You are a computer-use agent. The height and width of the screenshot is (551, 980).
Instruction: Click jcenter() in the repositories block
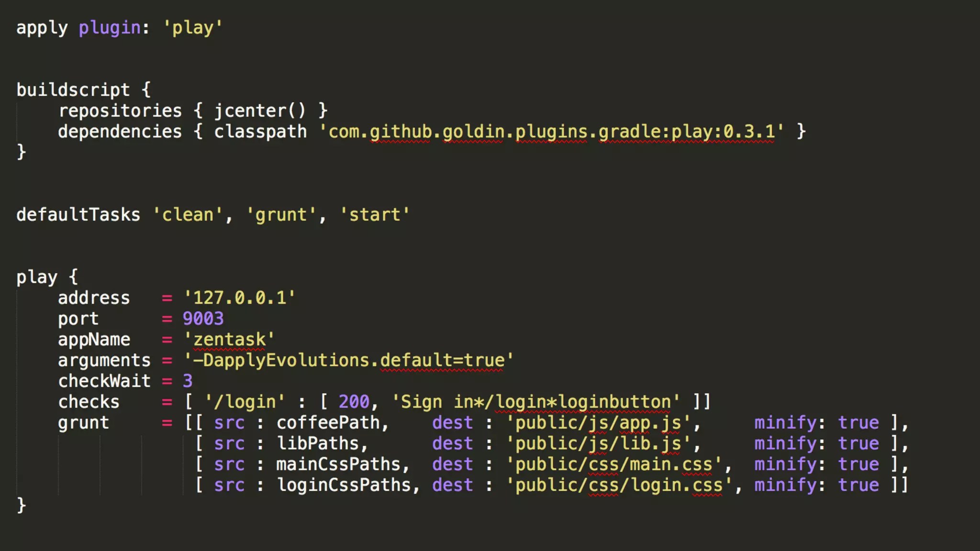(259, 111)
